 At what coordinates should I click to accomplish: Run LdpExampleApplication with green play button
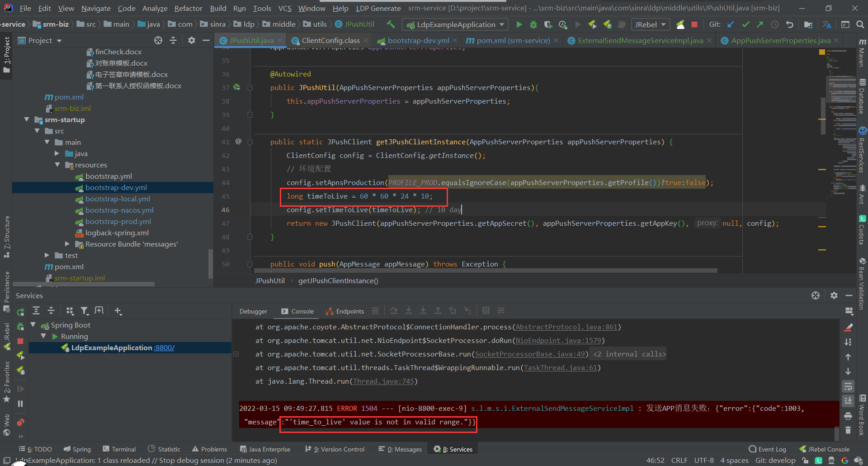[x=519, y=24]
